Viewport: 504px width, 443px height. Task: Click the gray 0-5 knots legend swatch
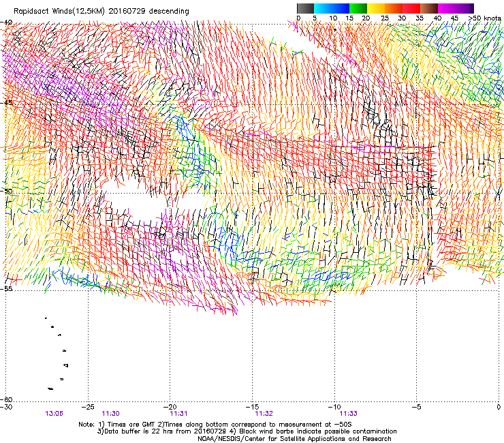[305, 8]
